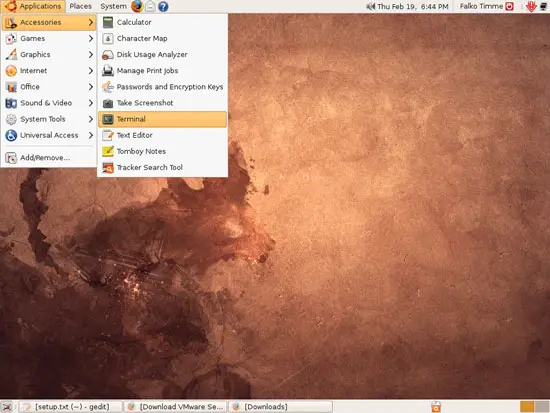Screen dimensions: 550x413
Task: Click the red power button beside Falko Timme
Action: (x=509, y=6)
